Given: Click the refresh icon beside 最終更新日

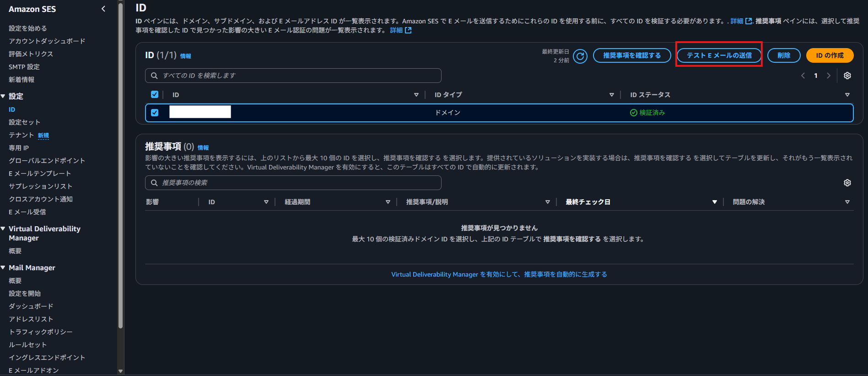Looking at the screenshot, I should click(580, 56).
